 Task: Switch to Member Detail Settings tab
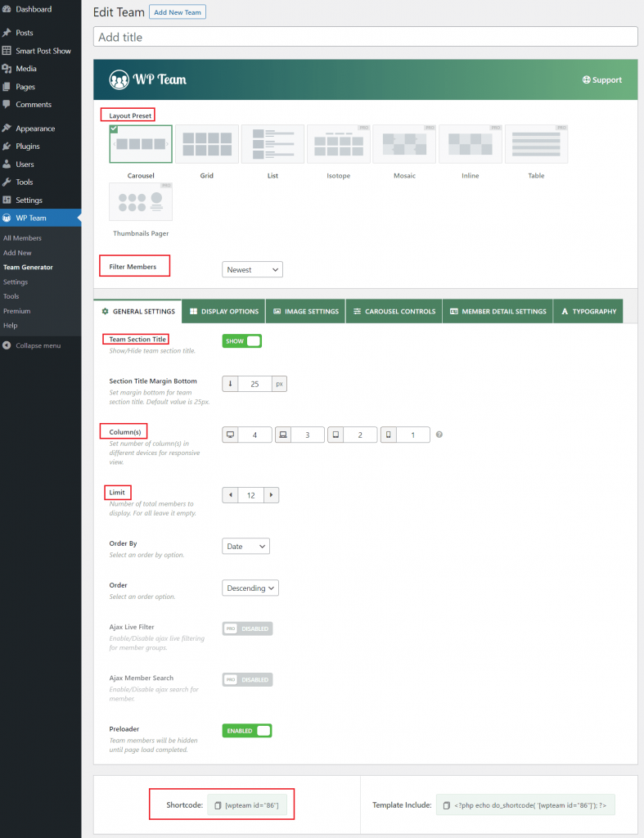point(498,311)
